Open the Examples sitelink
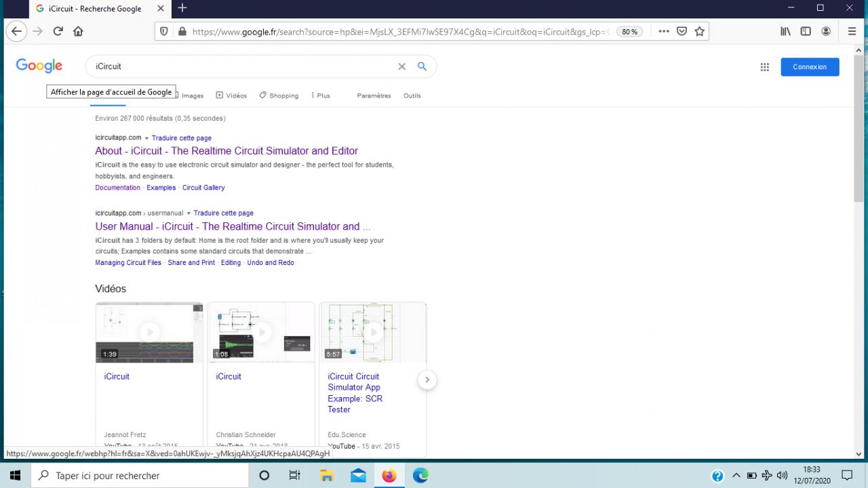This screenshot has height=488, width=868. [x=161, y=188]
